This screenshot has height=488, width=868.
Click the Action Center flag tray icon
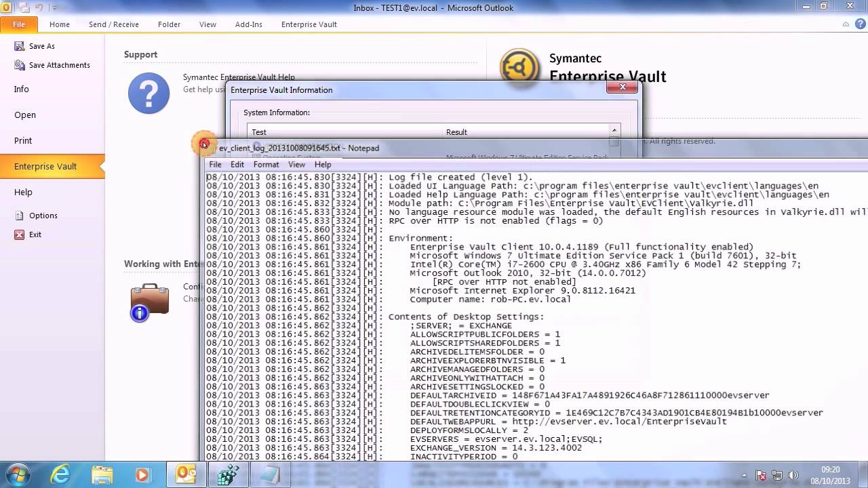(x=762, y=475)
